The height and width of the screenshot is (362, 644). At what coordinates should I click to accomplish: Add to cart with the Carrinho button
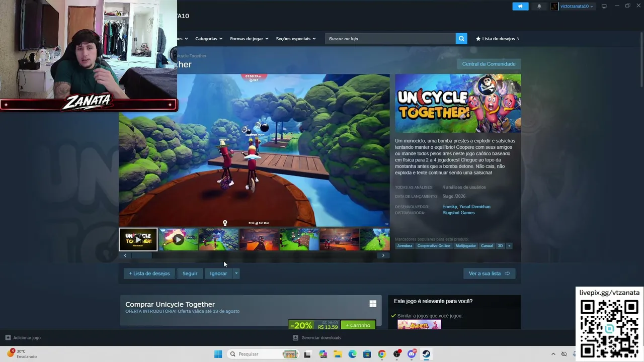[358, 325]
